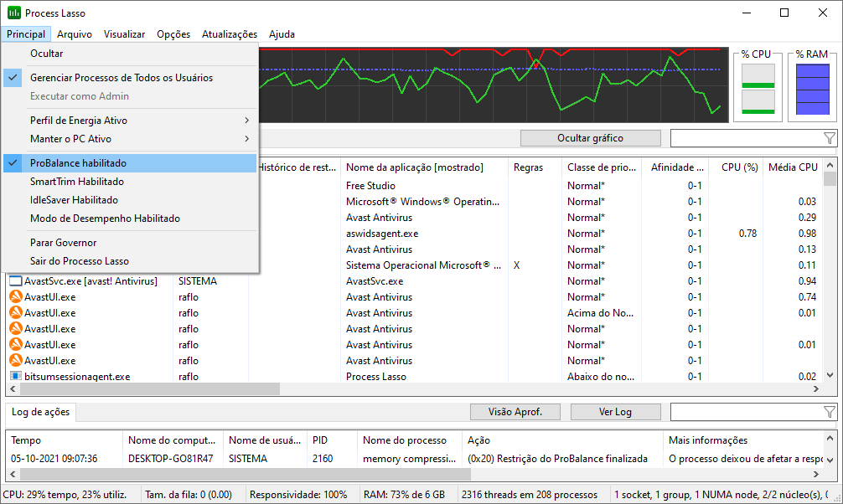This screenshot has height=504, width=843.
Task: Toggle Gerenciar Processos de Todos os Usuários
Action: [130, 78]
